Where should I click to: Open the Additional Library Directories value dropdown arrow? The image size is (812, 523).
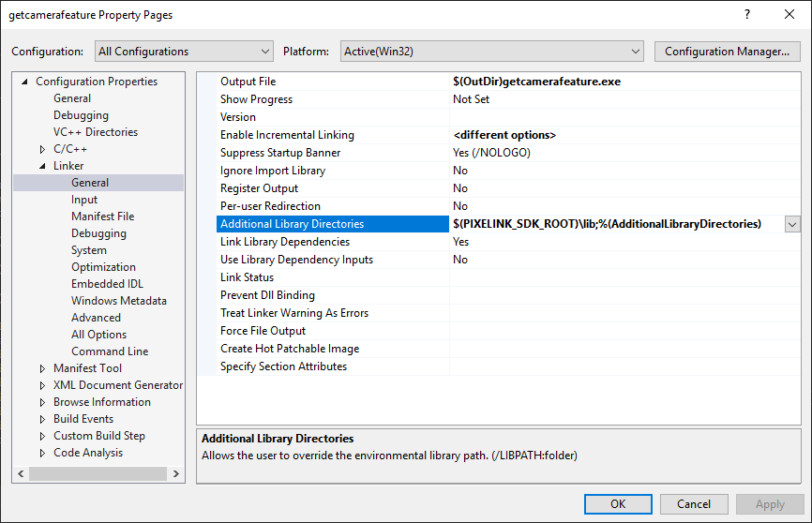pyautogui.click(x=791, y=224)
